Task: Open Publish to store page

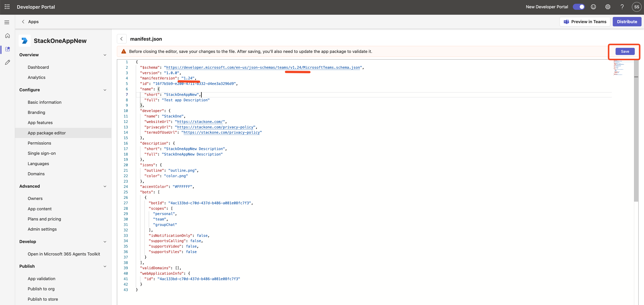Action: (43, 299)
